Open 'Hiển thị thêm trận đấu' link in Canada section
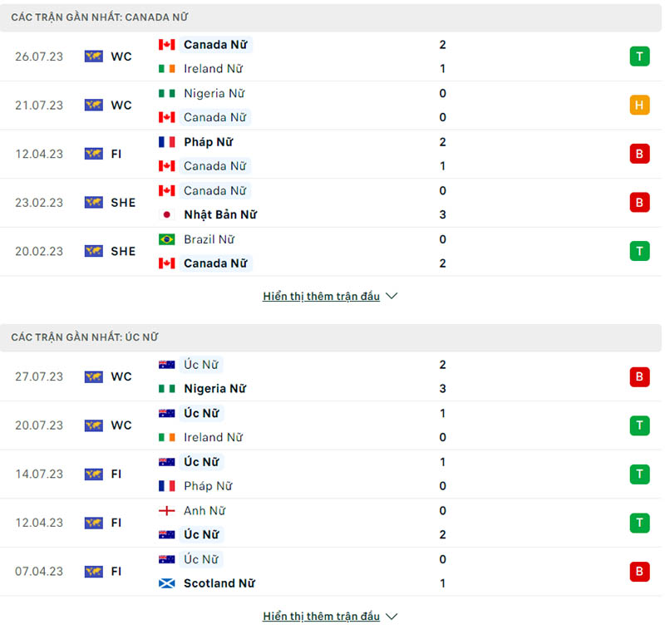Viewport: 665px width, 644px height. click(323, 296)
